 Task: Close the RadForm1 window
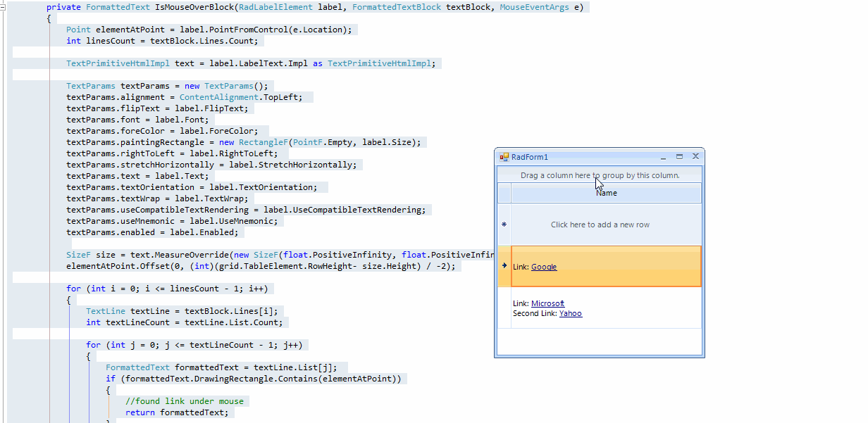coord(695,156)
